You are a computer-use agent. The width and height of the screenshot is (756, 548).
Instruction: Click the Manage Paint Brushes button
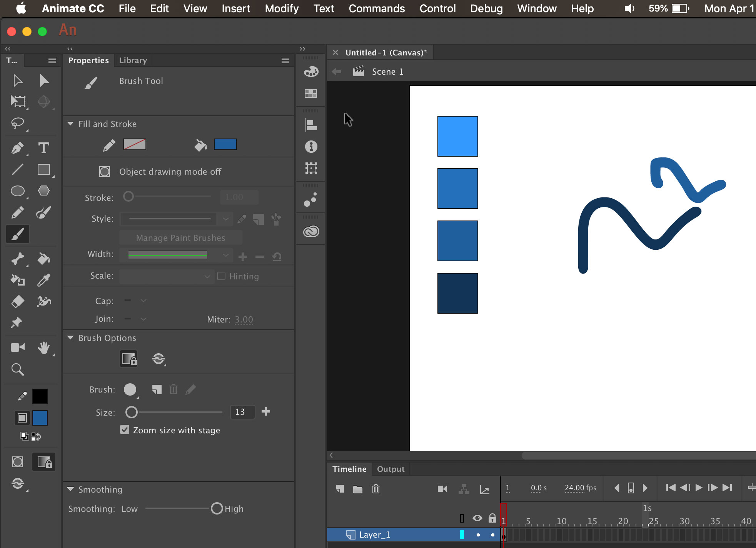pos(180,237)
